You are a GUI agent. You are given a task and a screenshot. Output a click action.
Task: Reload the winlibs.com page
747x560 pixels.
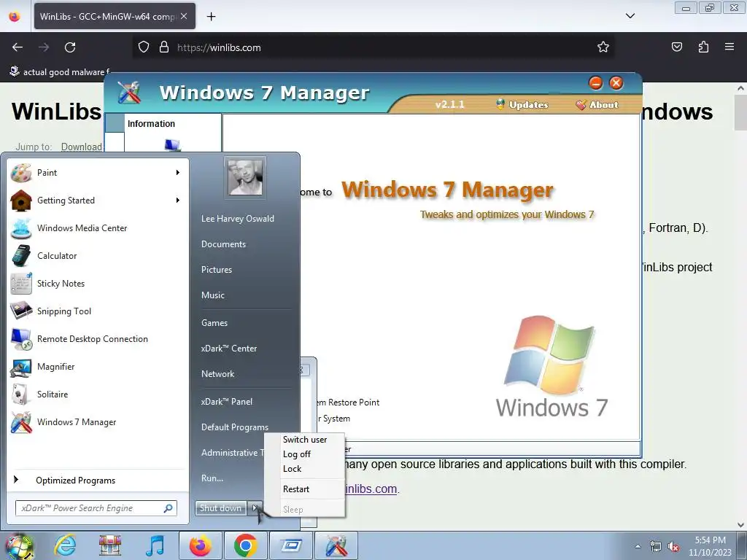(70, 47)
